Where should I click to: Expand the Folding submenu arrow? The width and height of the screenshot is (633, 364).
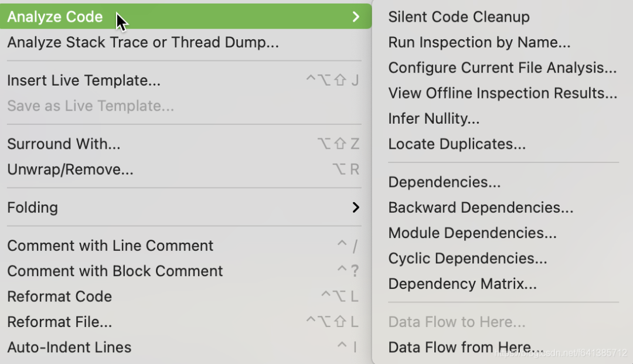point(355,207)
